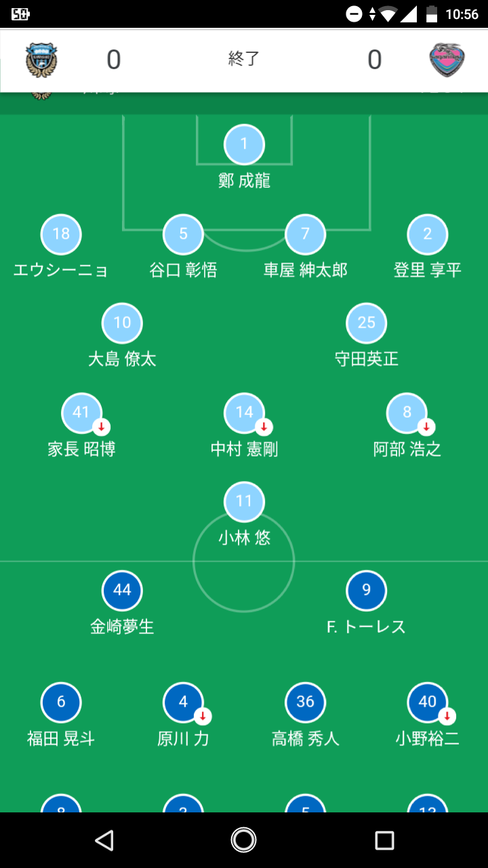The height and width of the screenshot is (868, 488).
Task: Select player 7 車屋 紳太郎
Action: pos(305,235)
